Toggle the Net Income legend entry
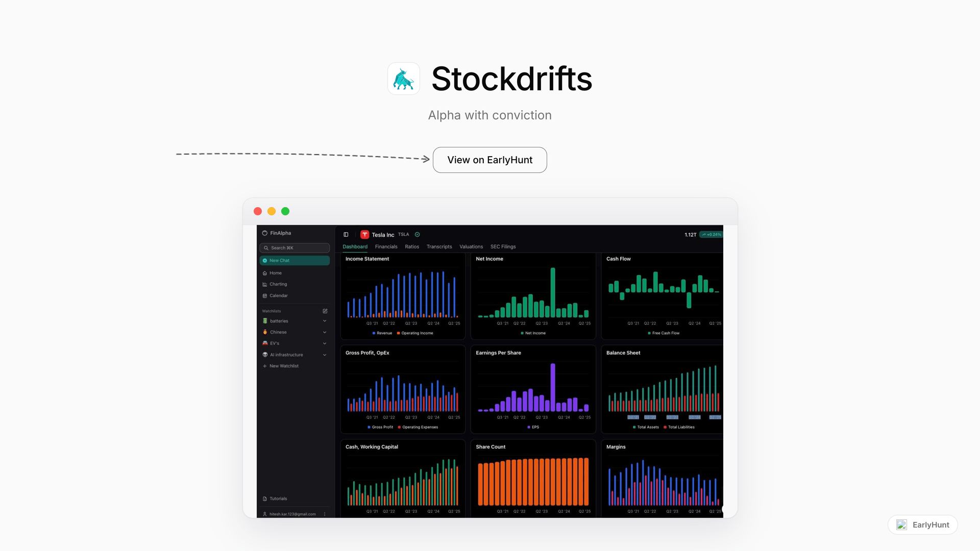This screenshot has width=980, height=551. click(533, 333)
